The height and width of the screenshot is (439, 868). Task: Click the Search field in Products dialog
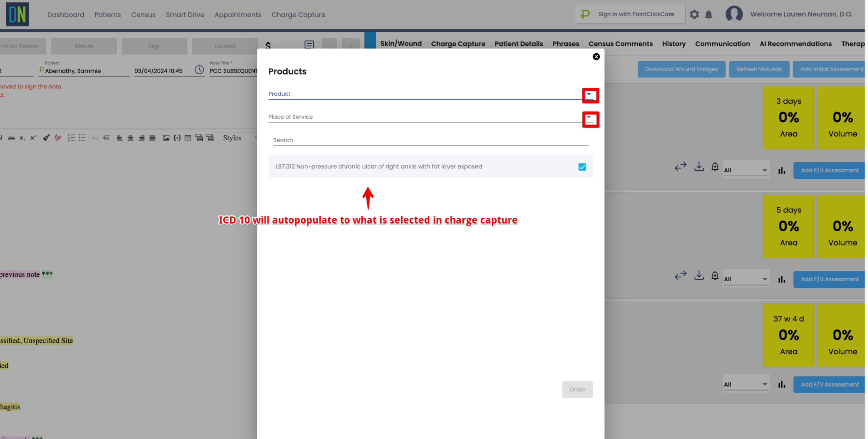430,140
